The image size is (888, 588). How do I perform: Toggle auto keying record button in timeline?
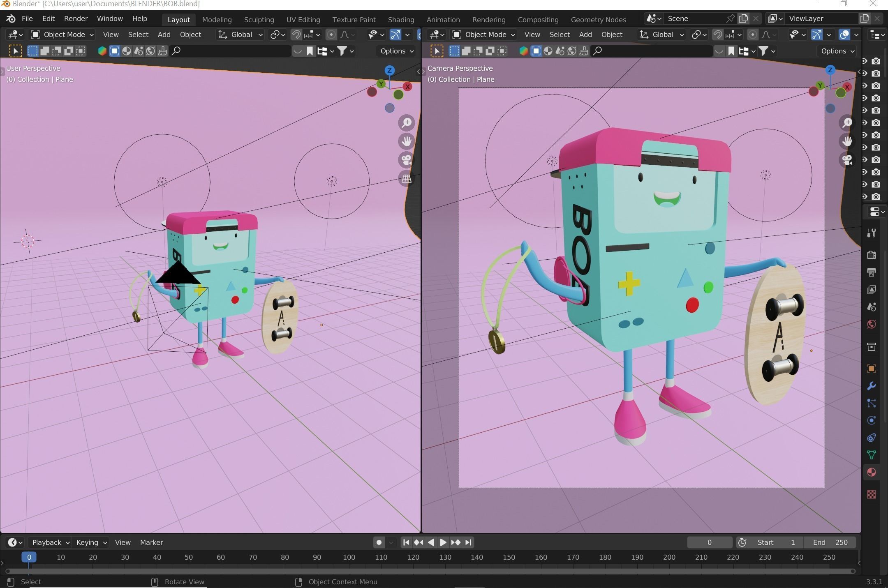click(x=379, y=542)
